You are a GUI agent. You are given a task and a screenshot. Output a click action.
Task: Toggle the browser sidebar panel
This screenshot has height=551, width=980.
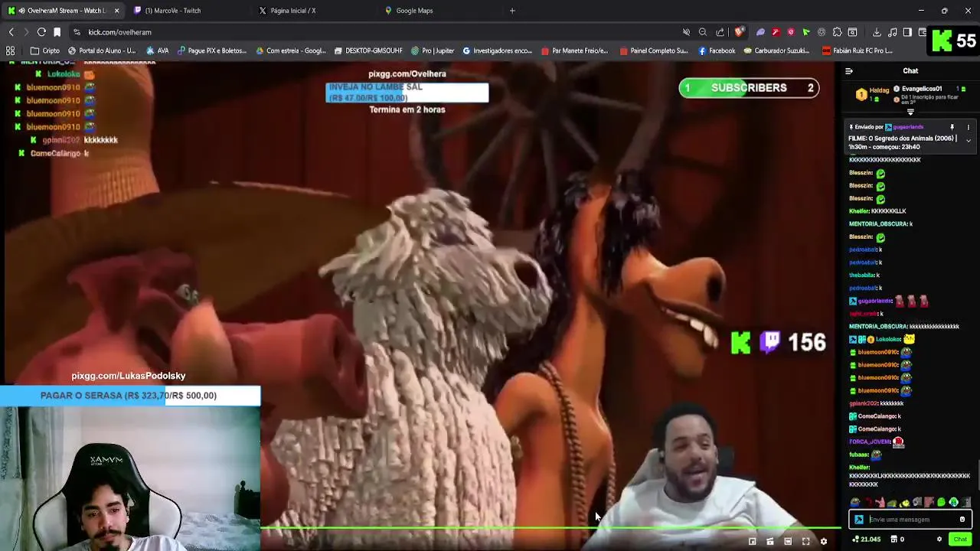[907, 32]
